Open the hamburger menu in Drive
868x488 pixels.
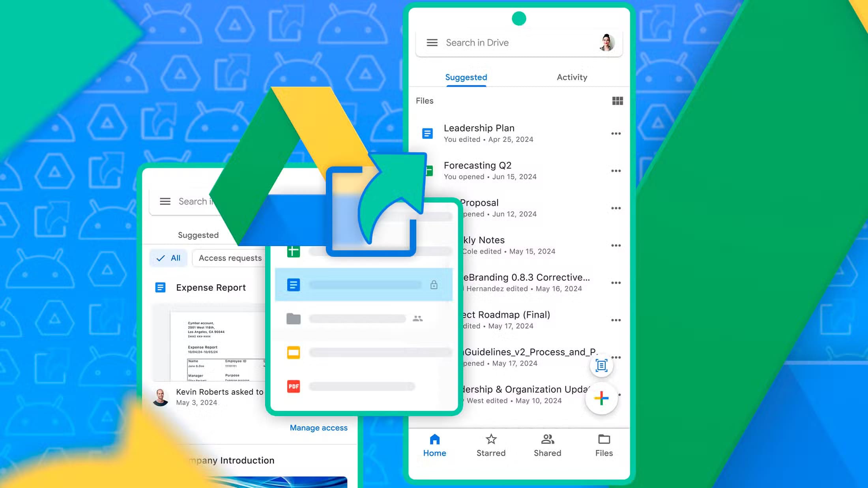click(432, 42)
